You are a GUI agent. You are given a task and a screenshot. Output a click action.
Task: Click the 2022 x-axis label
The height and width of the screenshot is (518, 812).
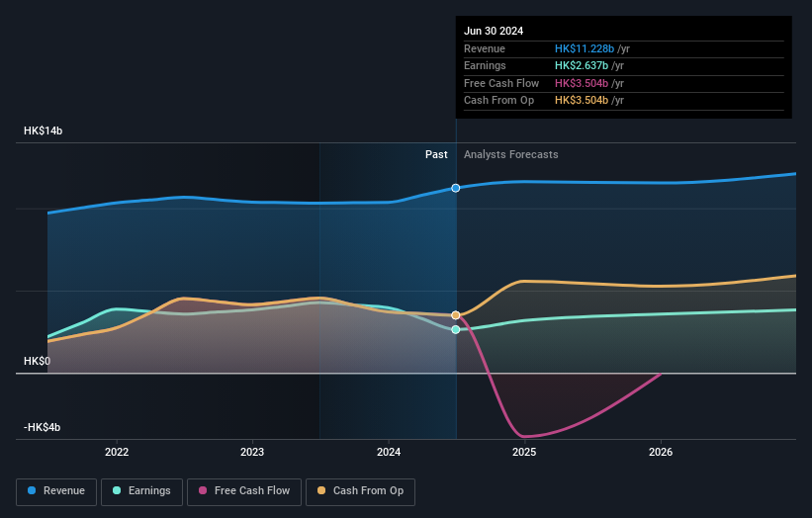coord(117,452)
